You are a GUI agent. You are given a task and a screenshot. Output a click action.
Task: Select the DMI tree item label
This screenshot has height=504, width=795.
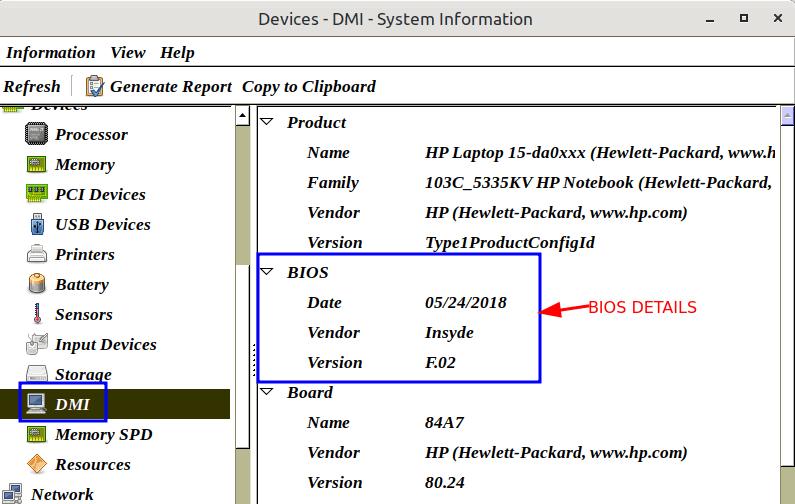point(72,405)
